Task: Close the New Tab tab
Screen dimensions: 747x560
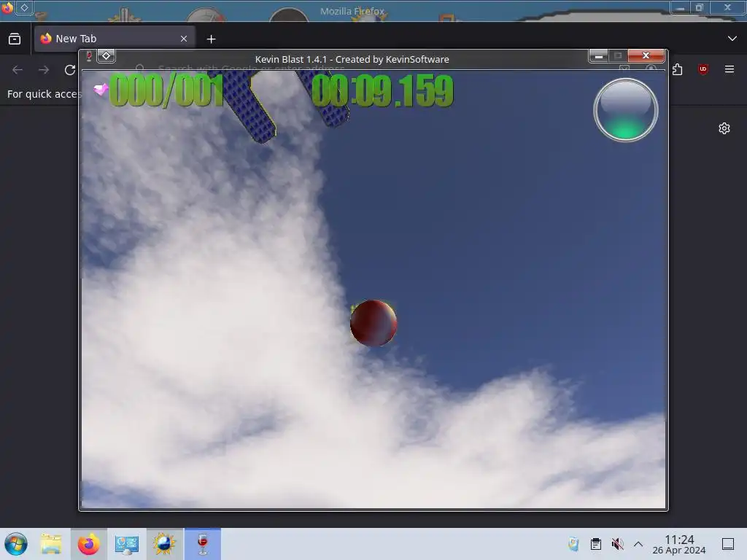Action: pos(184,39)
